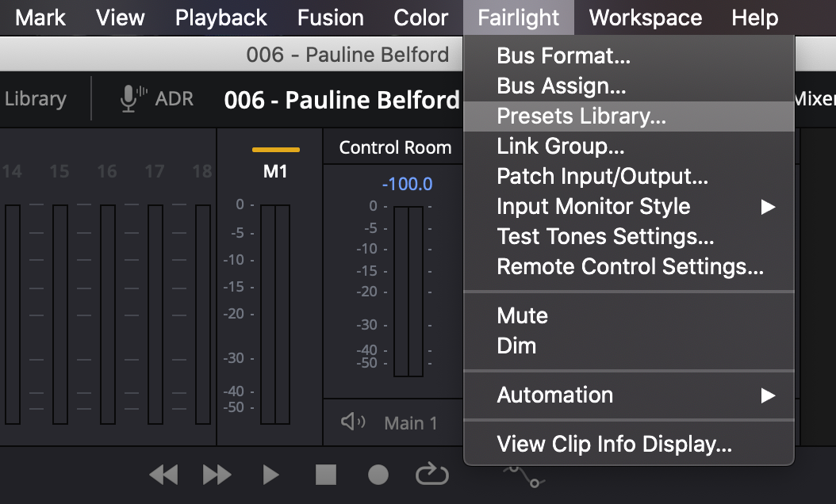Open the Workspace menu
The height and width of the screenshot is (504, 836).
click(645, 17)
